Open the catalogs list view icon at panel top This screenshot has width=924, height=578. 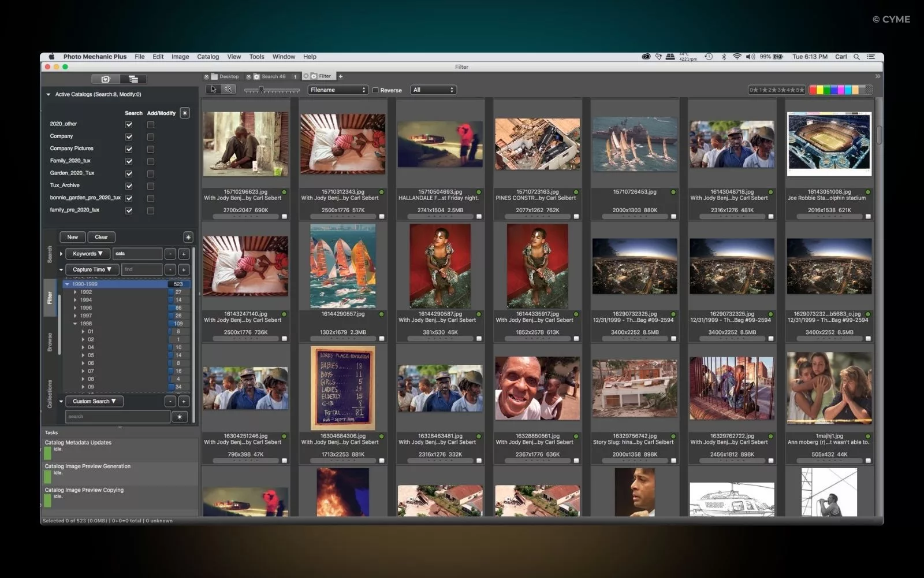point(133,79)
